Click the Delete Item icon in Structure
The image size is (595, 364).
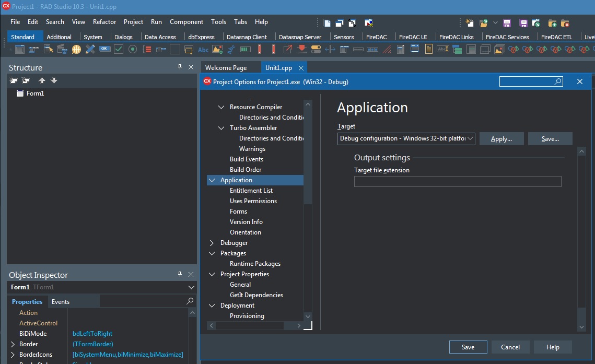point(26,80)
